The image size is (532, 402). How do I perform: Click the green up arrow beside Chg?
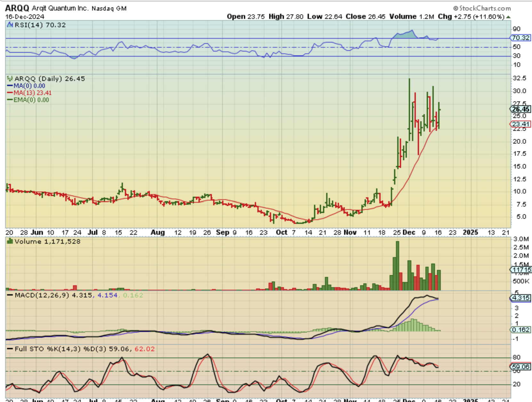(508, 17)
